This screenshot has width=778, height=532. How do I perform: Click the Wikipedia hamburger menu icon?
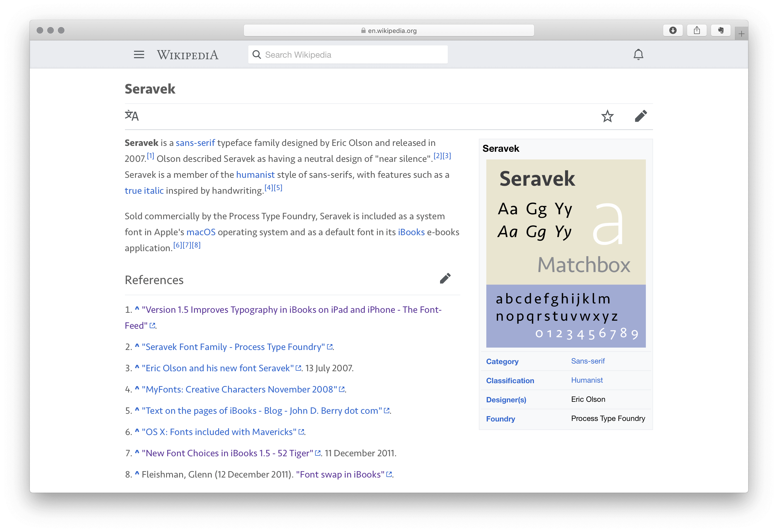(139, 54)
